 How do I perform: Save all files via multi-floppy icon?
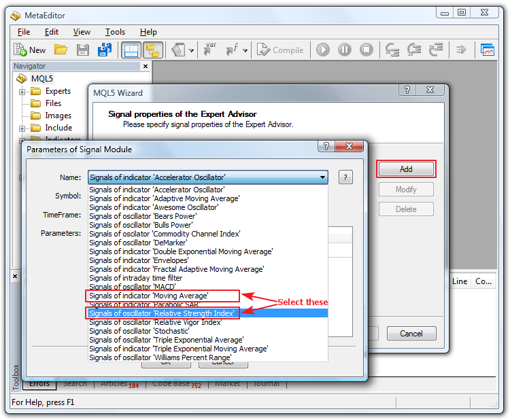(x=105, y=50)
